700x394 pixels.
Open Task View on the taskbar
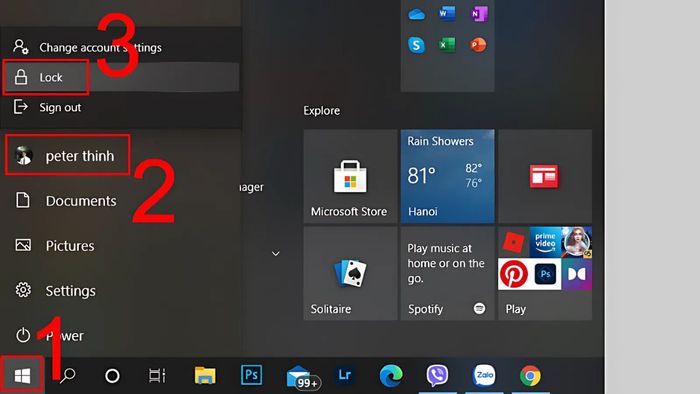(157, 376)
